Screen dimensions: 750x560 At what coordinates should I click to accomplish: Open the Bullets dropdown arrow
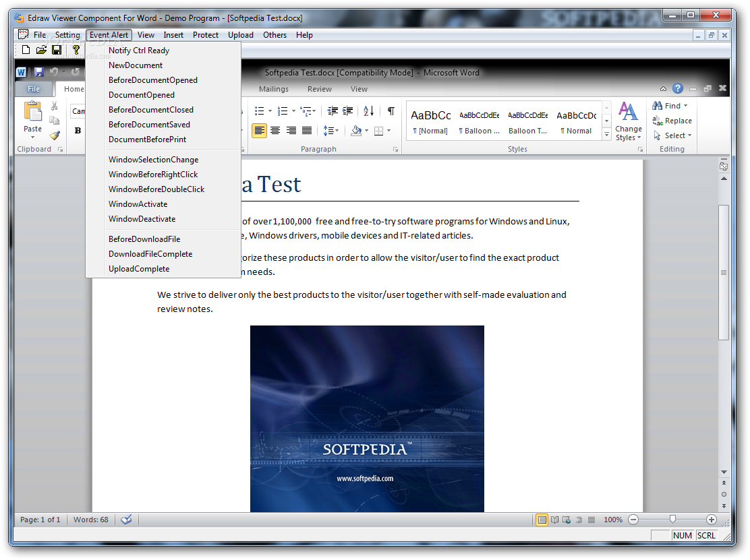point(270,111)
